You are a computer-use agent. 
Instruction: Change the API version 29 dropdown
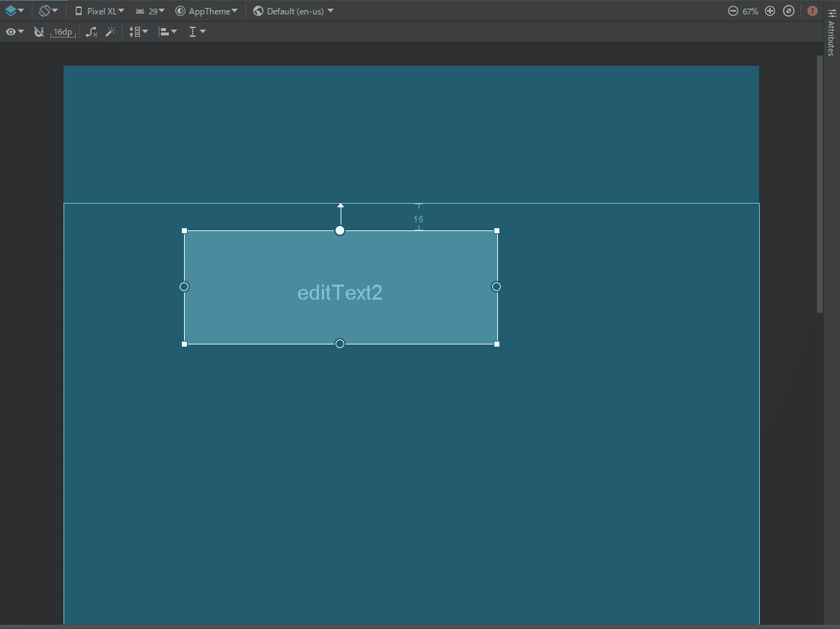[x=150, y=11]
